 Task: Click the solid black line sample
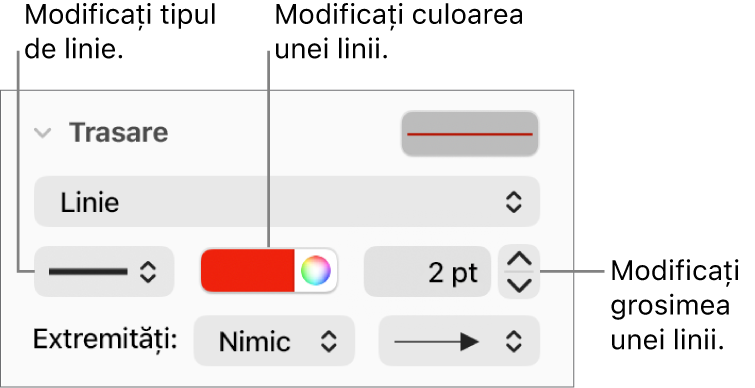click(88, 272)
